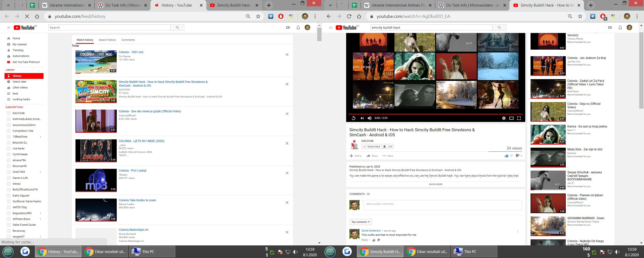
Task: Open Colonia Nedostajes mi video link
Action: 133,230
